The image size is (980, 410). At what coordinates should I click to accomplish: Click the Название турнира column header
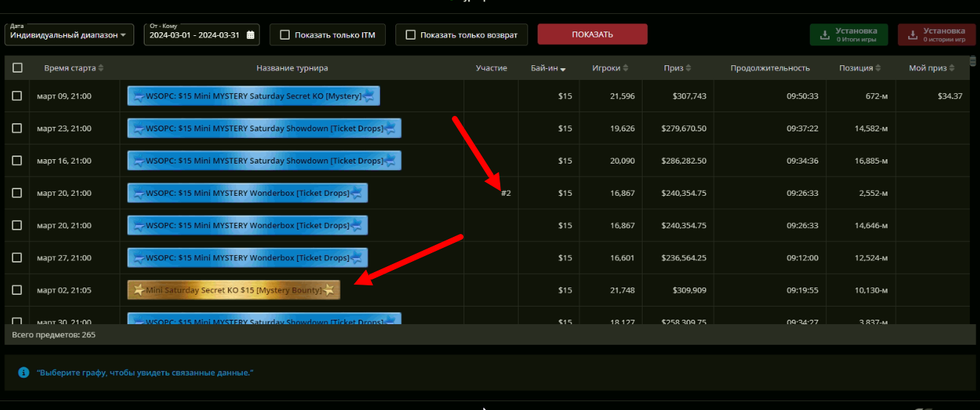click(x=292, y=68)
